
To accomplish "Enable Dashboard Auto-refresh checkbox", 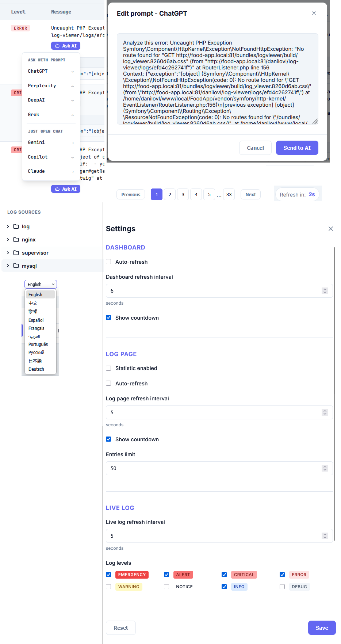I will (x=108, y=262).
